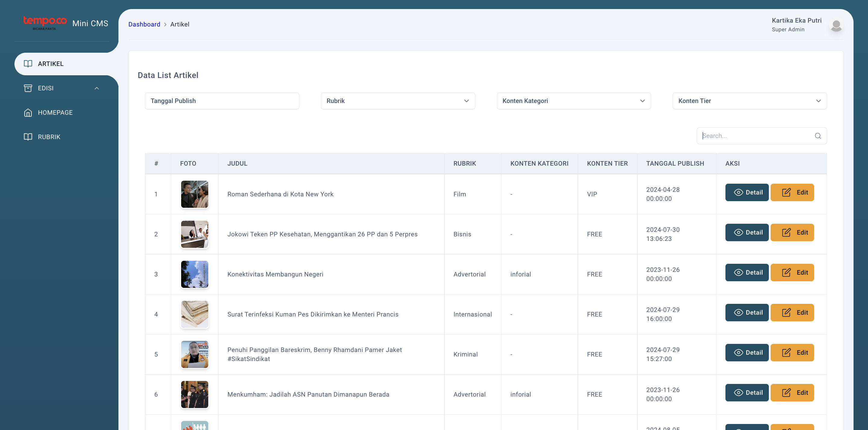Click the eye icon for Surat Terinfeksi Kuman row

pyautogui.click(x=738, y=313)
